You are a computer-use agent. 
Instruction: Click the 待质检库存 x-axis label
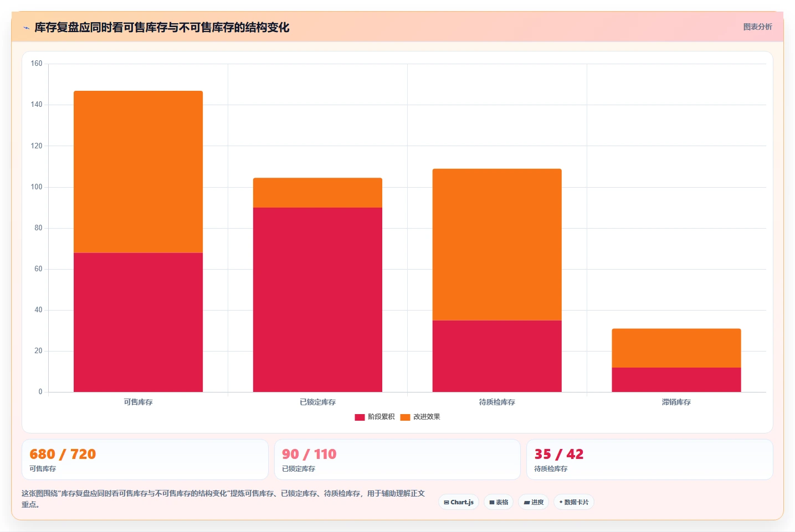tap(497, 402)
